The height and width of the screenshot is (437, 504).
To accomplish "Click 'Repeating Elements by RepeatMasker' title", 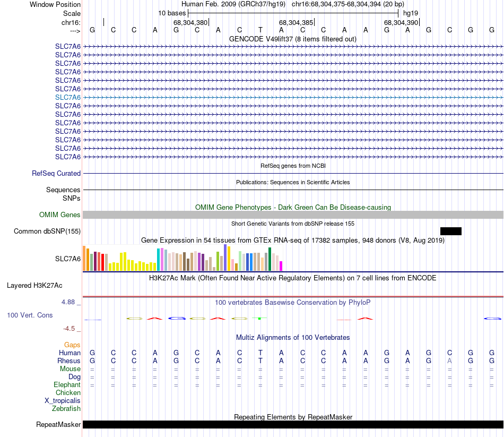I will [x=293, y=417].
